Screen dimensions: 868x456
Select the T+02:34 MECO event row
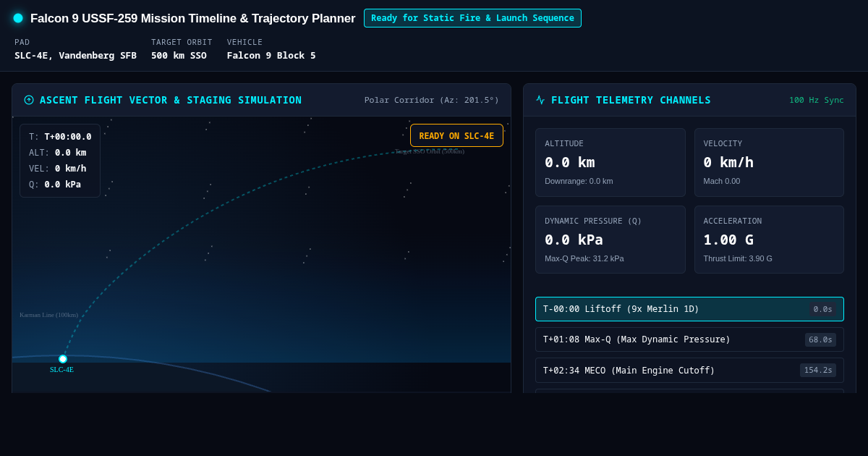689,370
